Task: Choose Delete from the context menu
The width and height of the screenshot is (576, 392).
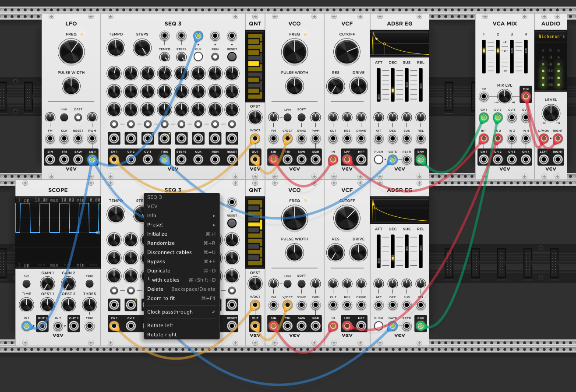Action: click(x=181, y=289)
